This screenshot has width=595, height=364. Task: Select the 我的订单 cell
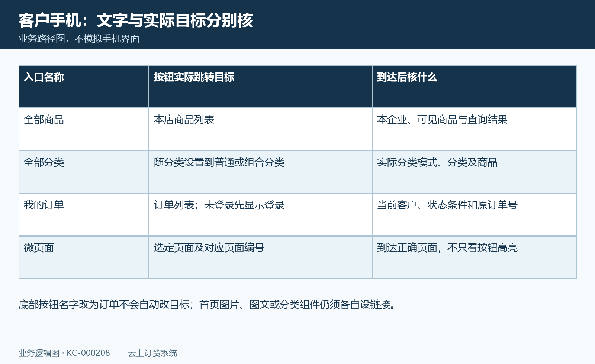pos(84,215)
